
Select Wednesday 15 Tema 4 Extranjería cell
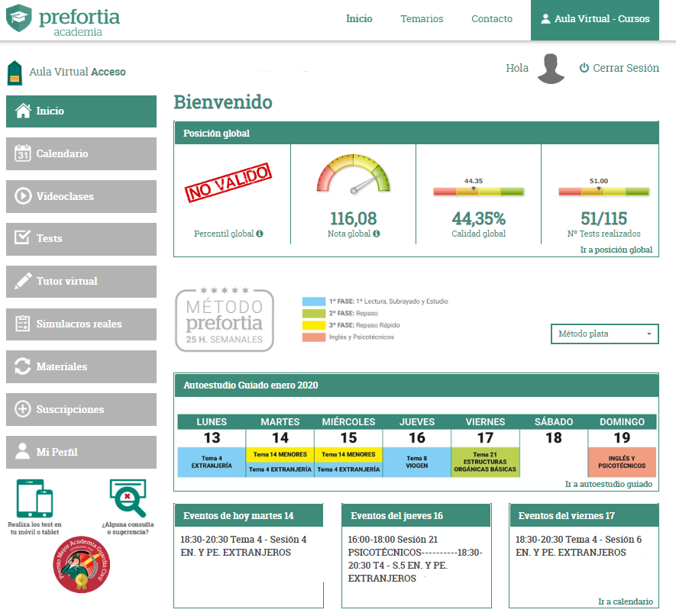point(348,469)
